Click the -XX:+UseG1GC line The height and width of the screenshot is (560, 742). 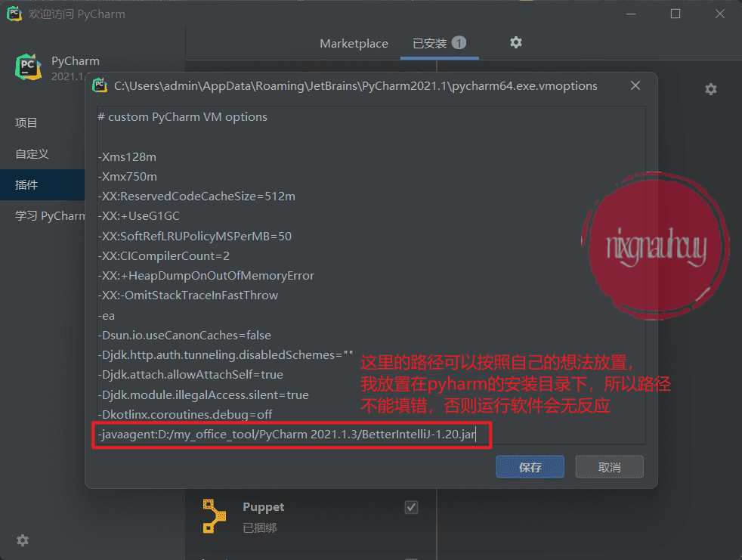click(138, 216)
